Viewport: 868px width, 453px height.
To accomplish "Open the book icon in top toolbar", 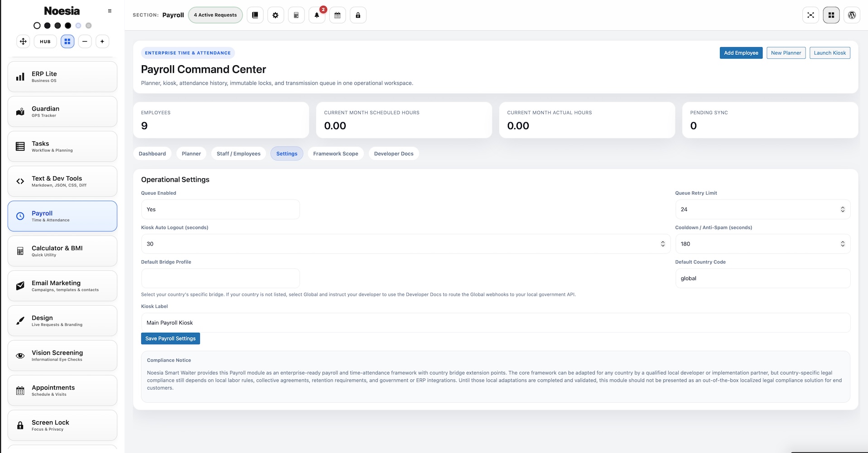I will point(255,15).
